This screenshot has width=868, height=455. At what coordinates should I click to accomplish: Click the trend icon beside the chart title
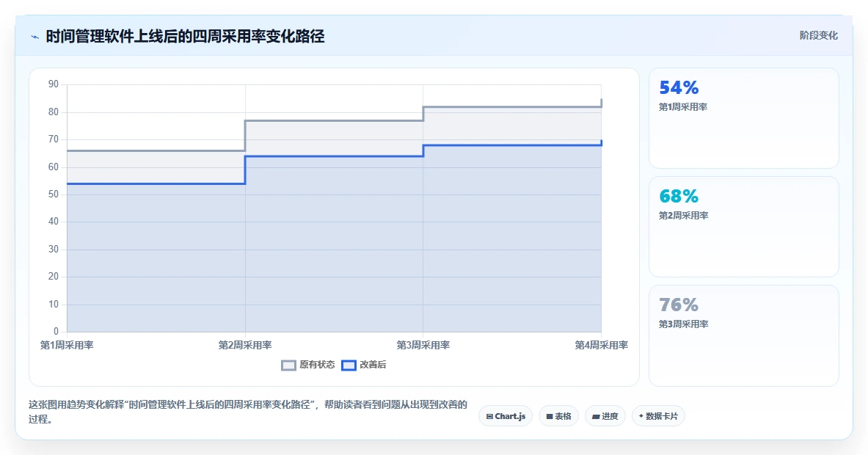(x=35, y=37)
